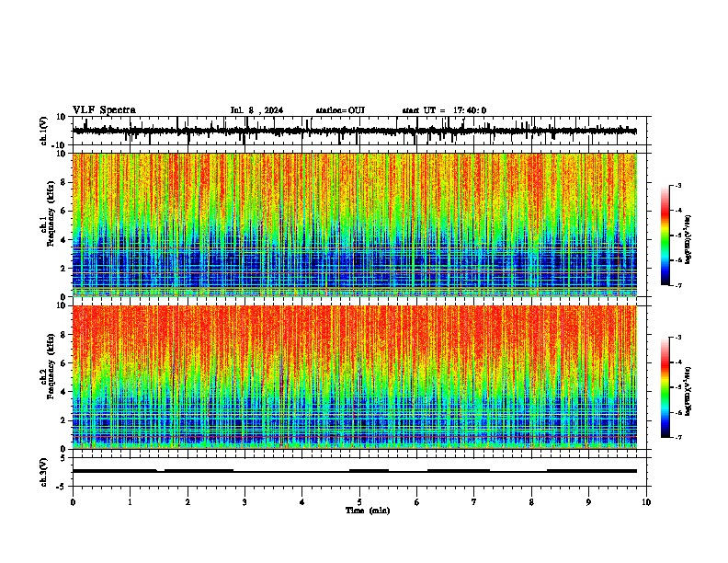Click the "4" tick on the Time axis
This screenshot has width=728, height=563.
tap(301, 502)
